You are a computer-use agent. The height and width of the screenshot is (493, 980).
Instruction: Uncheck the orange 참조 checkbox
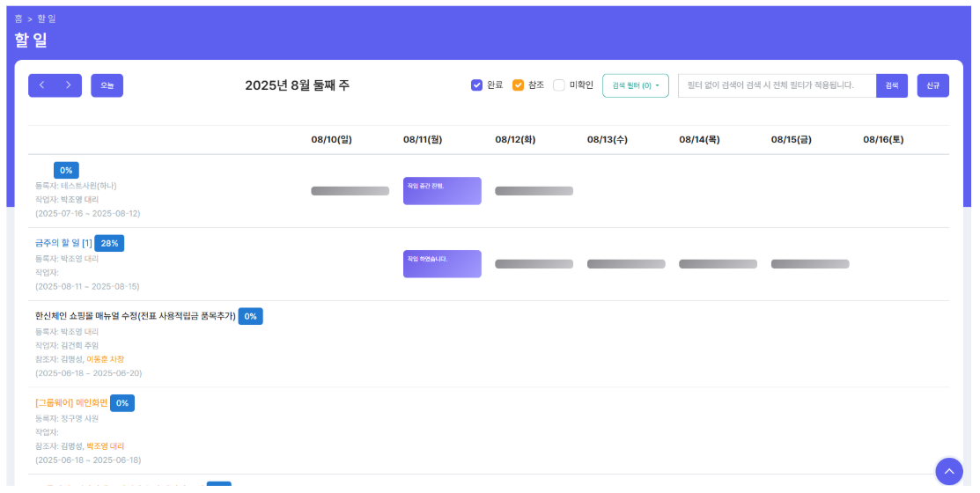click(x=518, y=85)
